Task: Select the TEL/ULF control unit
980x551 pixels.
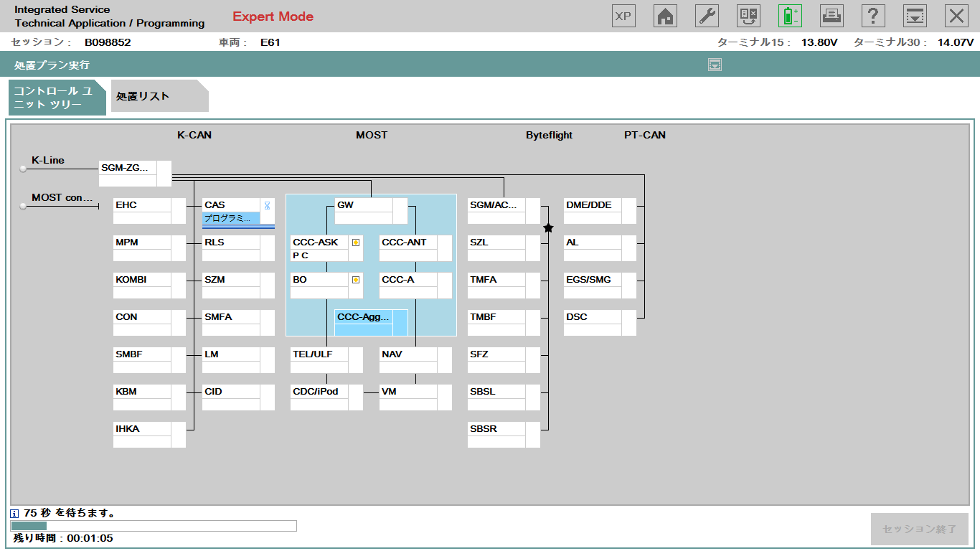Action: (326, 360)
